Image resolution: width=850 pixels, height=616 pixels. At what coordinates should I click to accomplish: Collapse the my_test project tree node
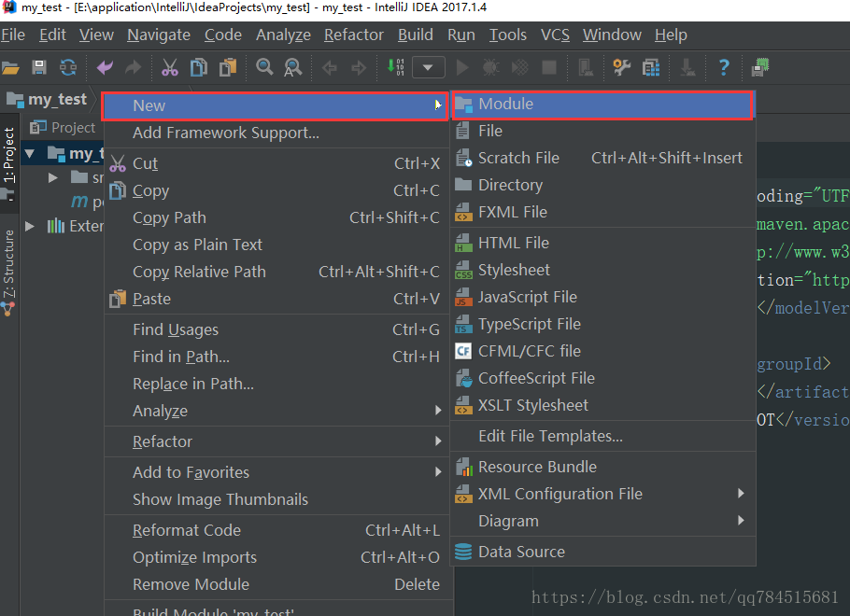[30, 154]
